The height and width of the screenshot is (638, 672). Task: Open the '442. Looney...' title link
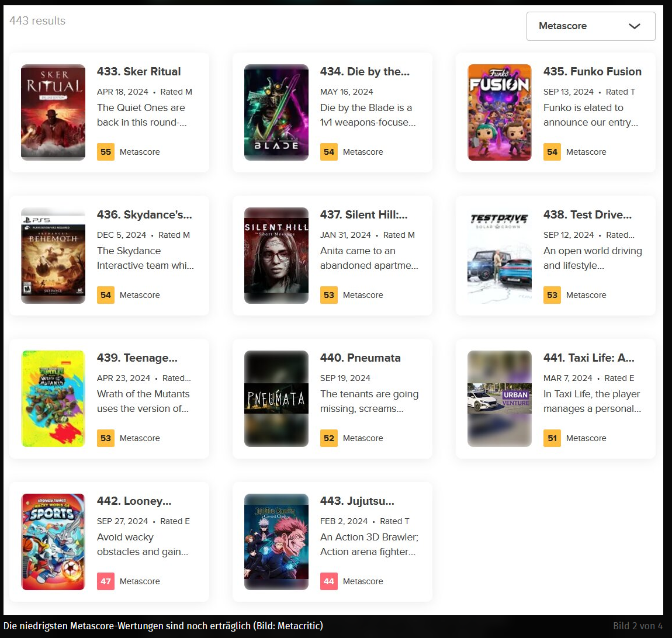pyautogui.click(x=134, y=501)
